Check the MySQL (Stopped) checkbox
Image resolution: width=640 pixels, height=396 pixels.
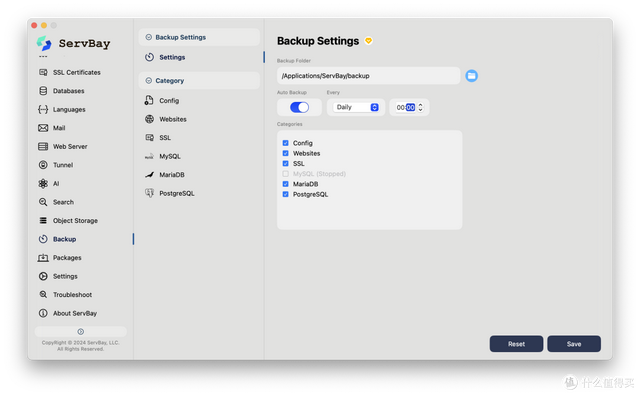285,174
